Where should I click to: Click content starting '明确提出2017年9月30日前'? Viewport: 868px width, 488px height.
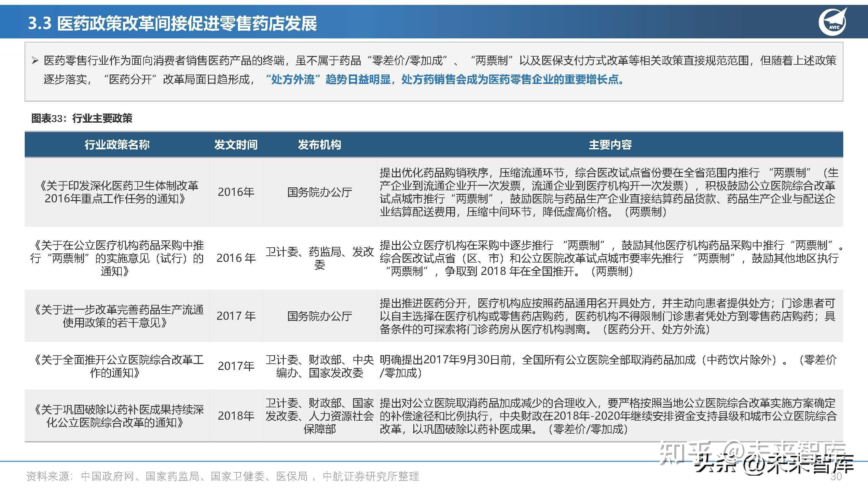(x=608, y=366)
